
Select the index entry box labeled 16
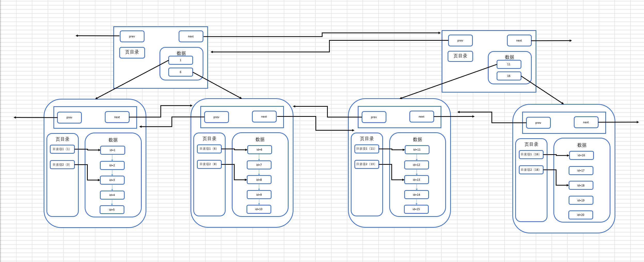509,76
